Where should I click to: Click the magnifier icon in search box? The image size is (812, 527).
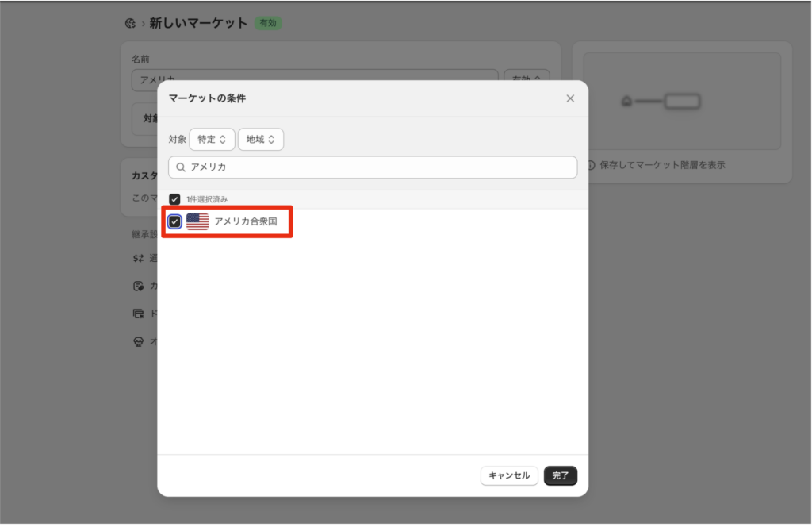point(181,167)
